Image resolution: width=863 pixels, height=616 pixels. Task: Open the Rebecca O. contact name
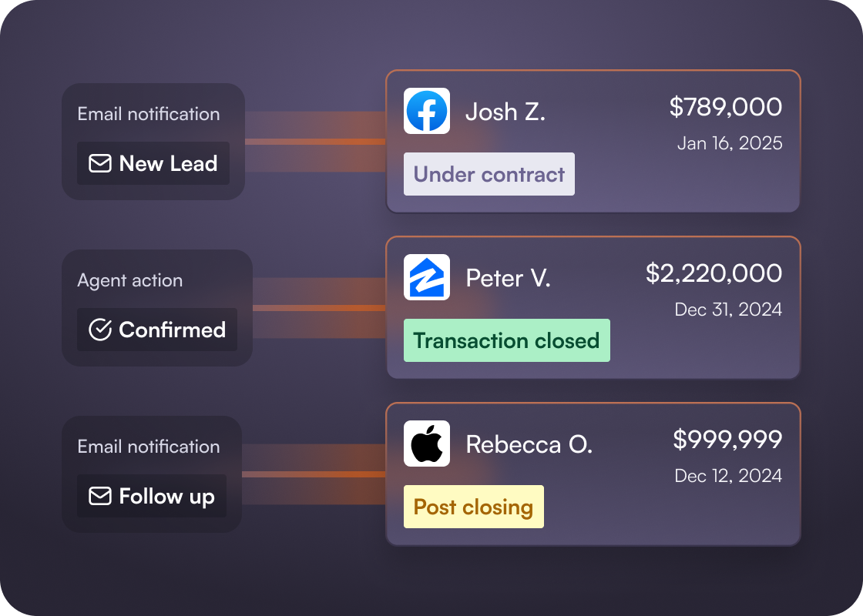coord(529,444)
